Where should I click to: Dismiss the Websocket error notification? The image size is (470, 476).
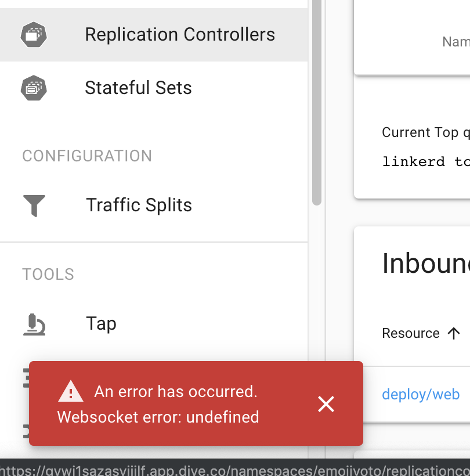point(326,404)
